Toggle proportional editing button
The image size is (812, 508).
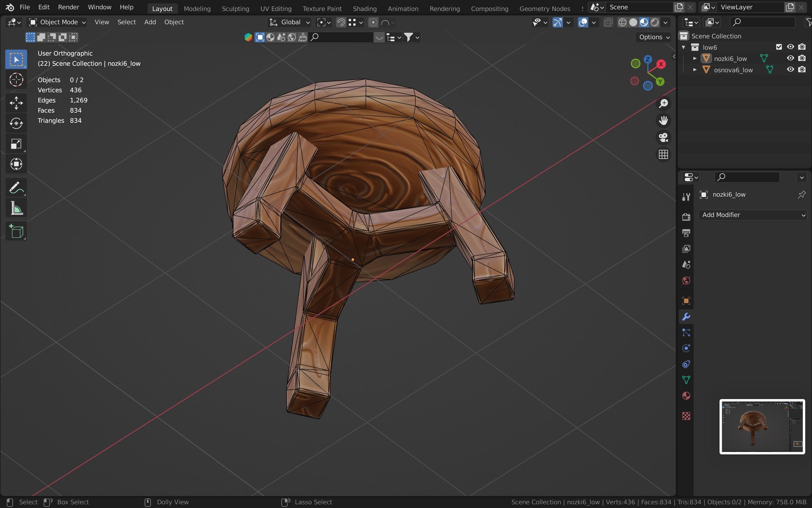[x=373, y=22]
